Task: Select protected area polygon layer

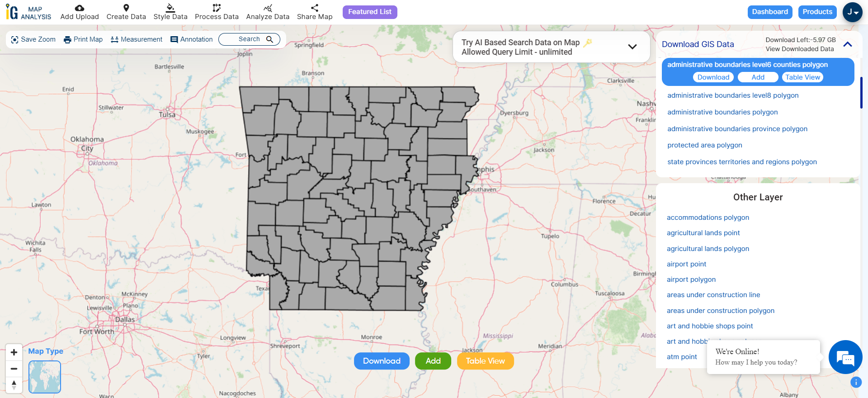Action: pos(705,145)
